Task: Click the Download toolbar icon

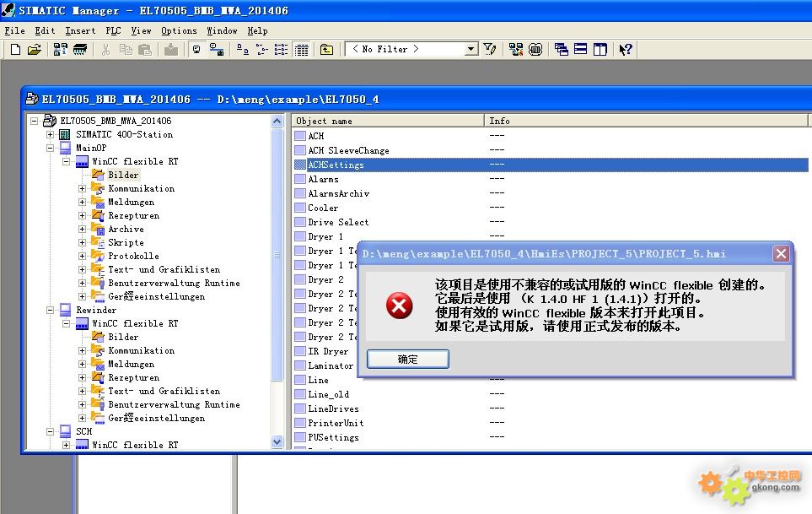Action: click(x=170, y=49)
